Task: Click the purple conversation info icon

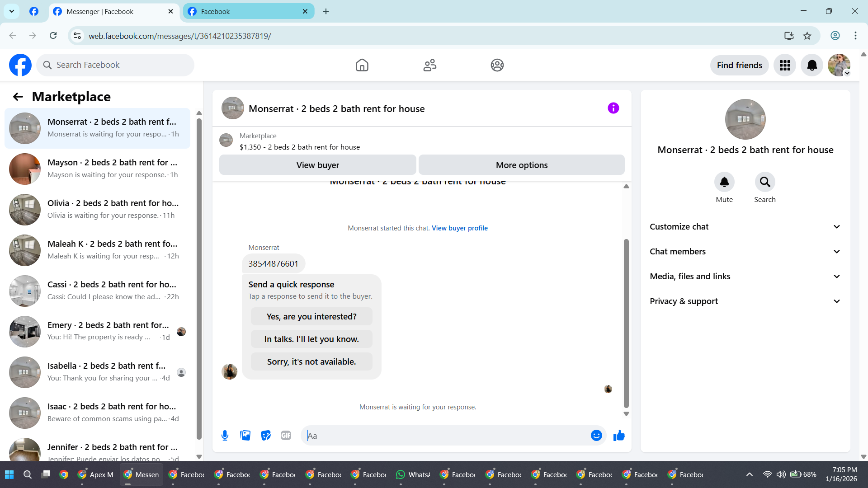Action: (613, 108)
